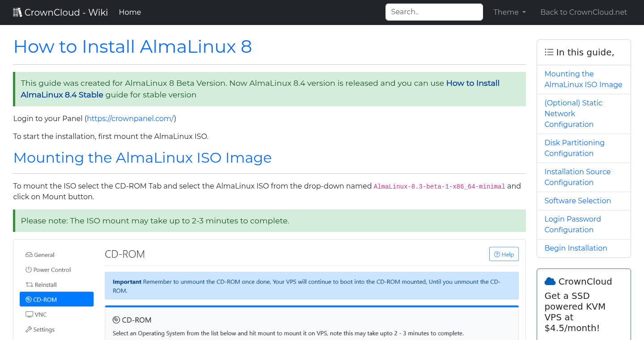644x340 pixels.
Task: Jump to the Begin Installation section
Action: tap(576, 248)
